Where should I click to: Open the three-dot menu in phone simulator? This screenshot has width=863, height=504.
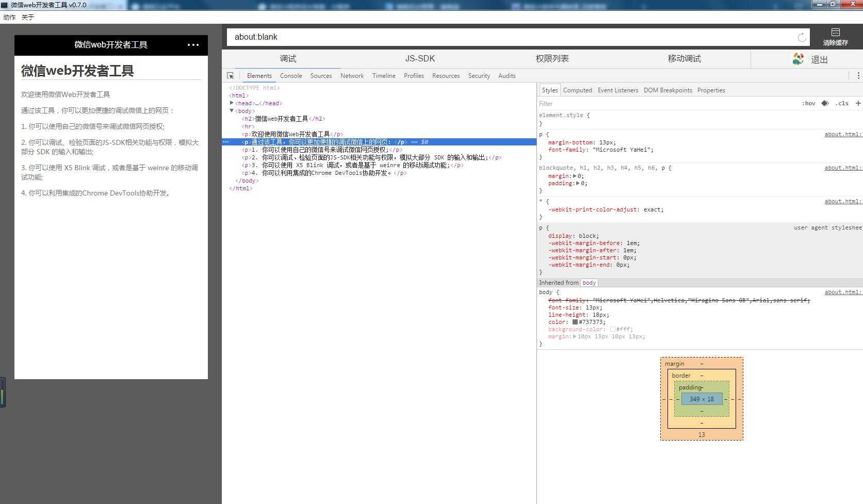[193, 45]
